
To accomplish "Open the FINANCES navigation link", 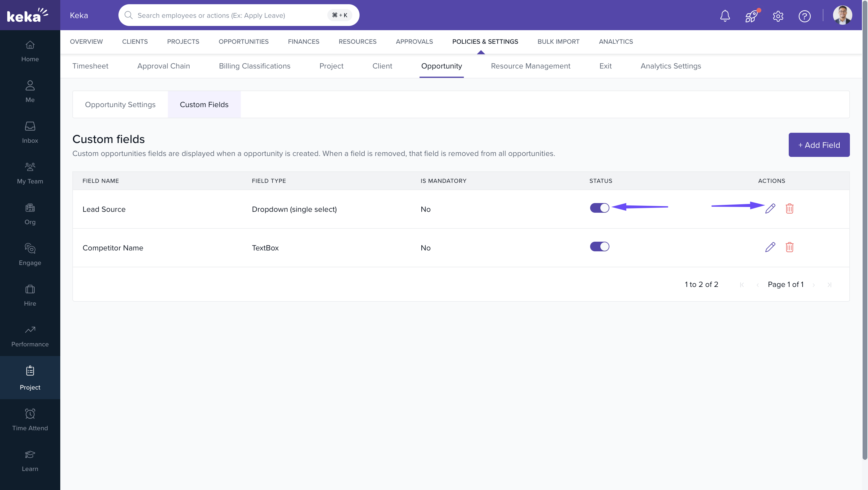I will coord(303,41).
